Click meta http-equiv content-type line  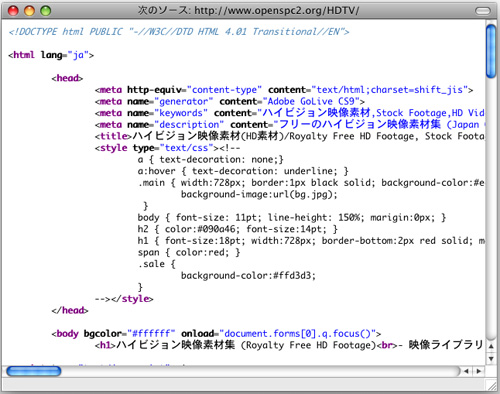[284, 90]
